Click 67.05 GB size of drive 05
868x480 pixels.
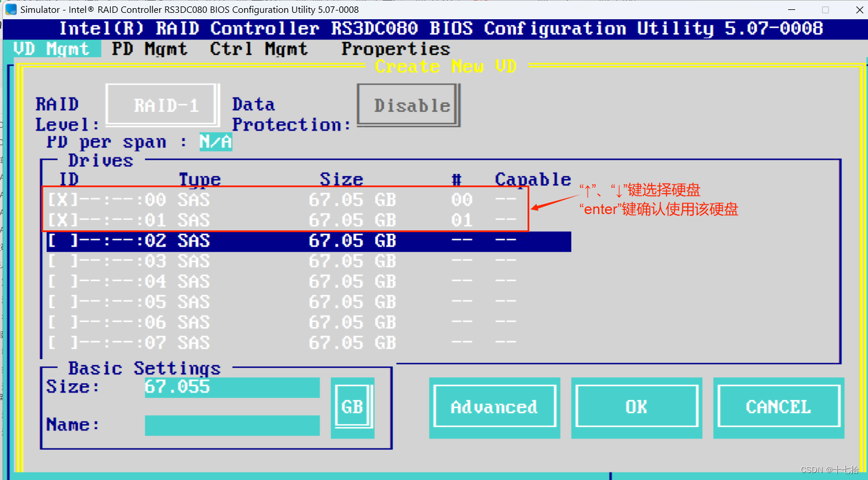[x=353, y=302]
